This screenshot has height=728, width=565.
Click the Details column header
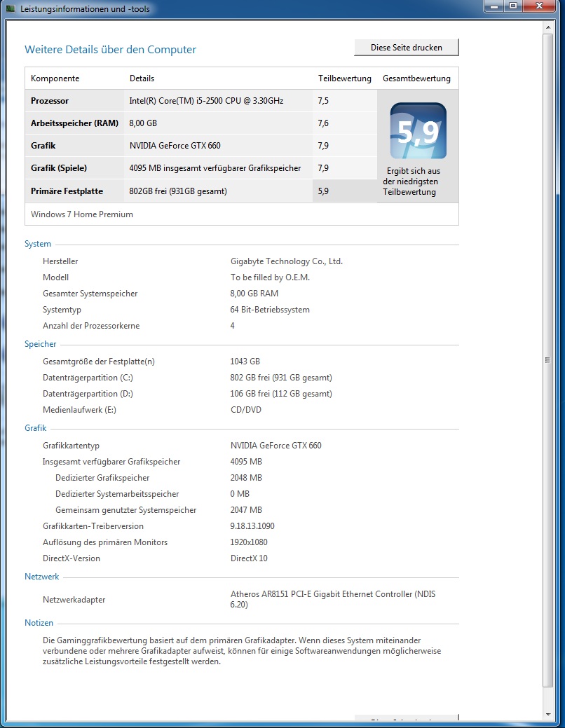coord(142,78)
